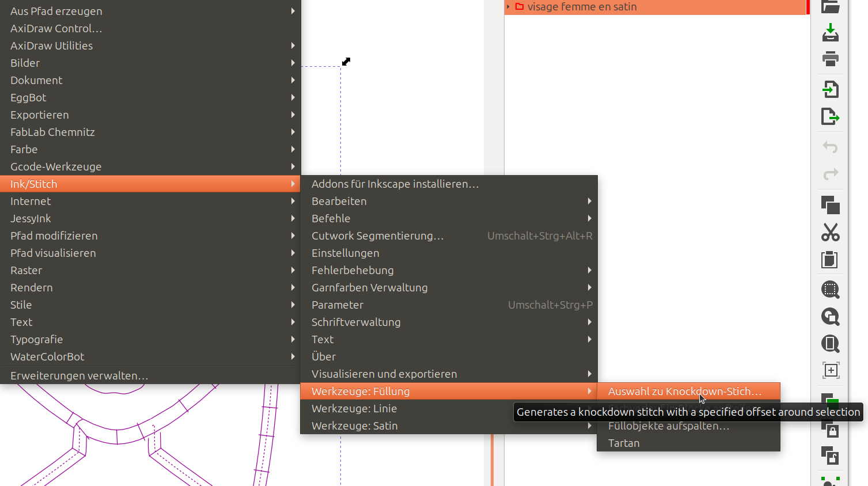Open Pfad visualisieren submenu
868x486 pixels.
pyautogui.click(x=150, y=253)
